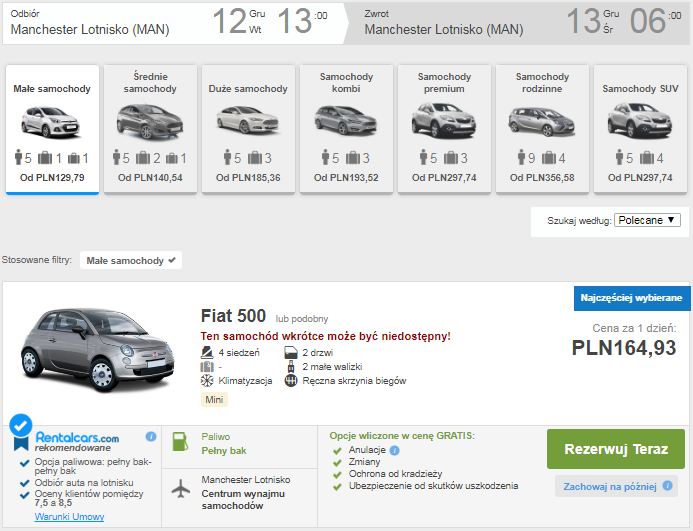The width and height of the screenshot is (693, 531).
Task: Click pickup time 13:00
Action: [302, 22]
